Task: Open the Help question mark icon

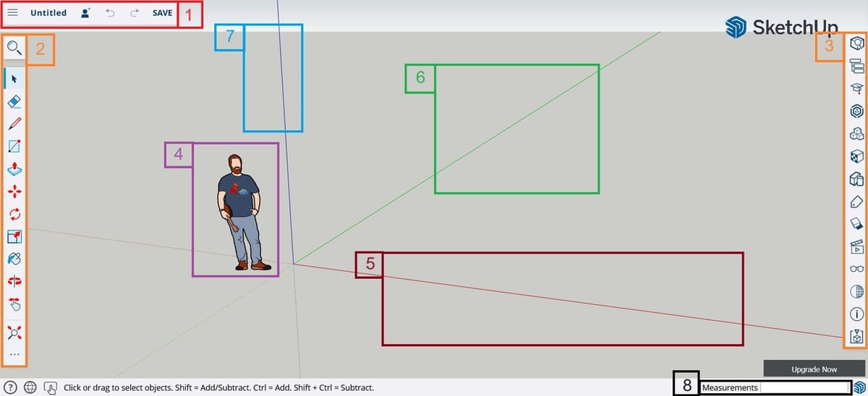Action: (11, 387)
